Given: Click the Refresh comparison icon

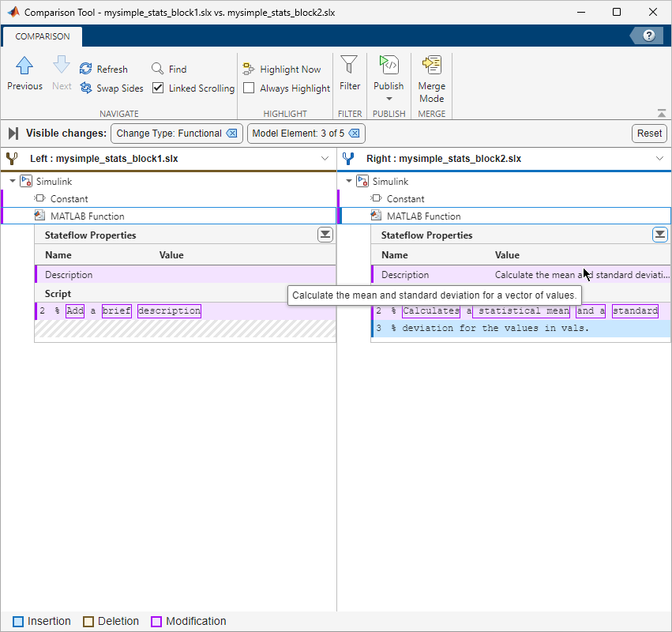Looking at the screenshot, I should [87, 70].
